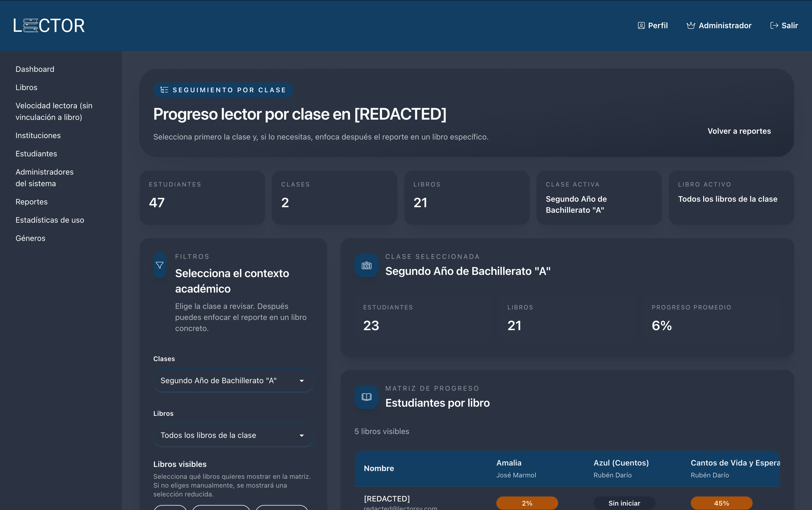Click the 'Progreso lector por clase' title
Viewport: 812px width, 510px height.
[x=300, y=114]
